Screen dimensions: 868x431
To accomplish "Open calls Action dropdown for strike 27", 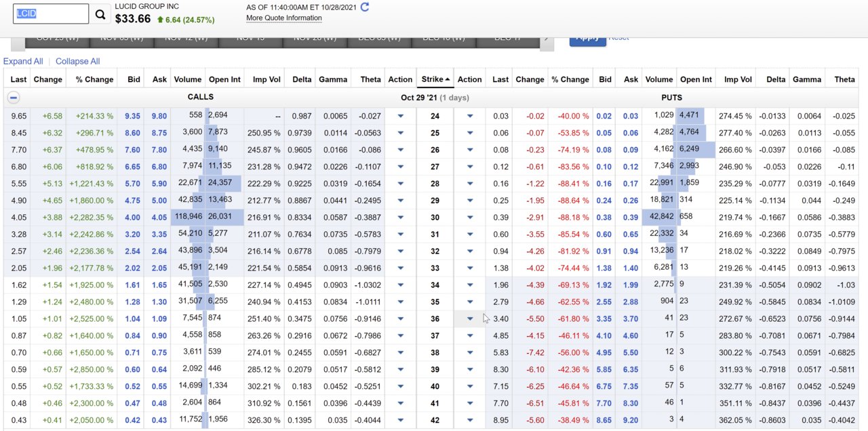I will pyautogui.click(x=400, y=167).
